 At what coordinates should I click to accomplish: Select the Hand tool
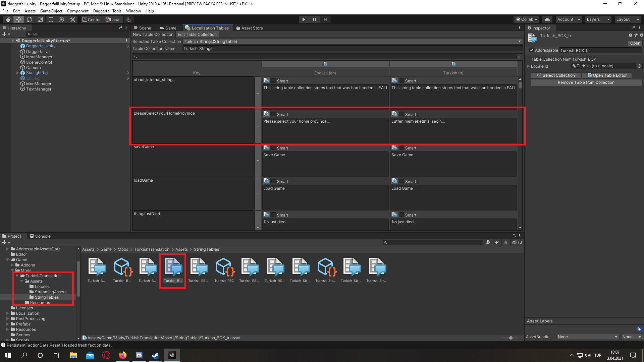[8, 19]
